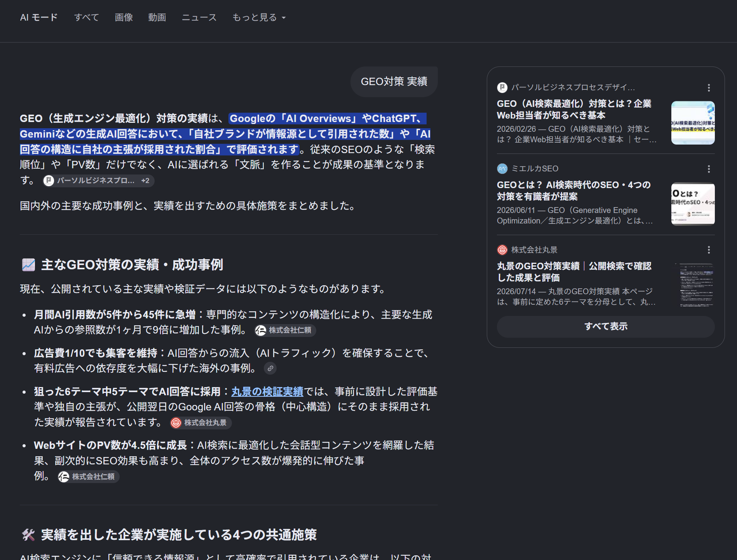Click thumbnail of the ミエルカSEO article

pos(693,204)
